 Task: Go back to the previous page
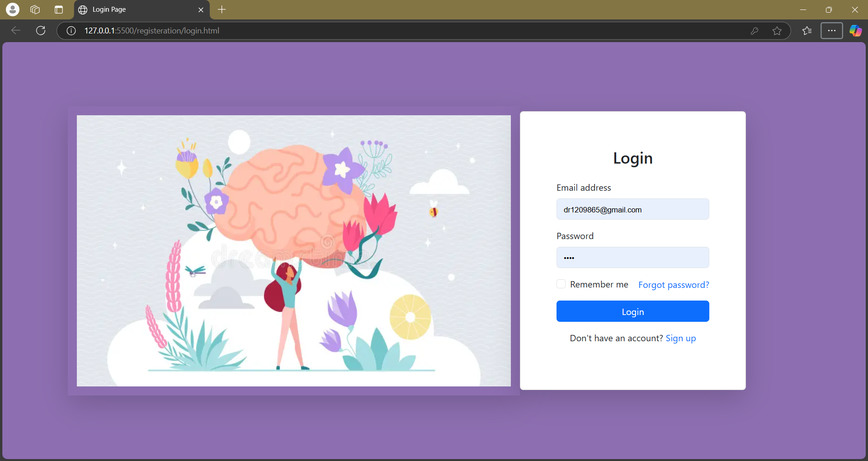(x=16, y=30)
